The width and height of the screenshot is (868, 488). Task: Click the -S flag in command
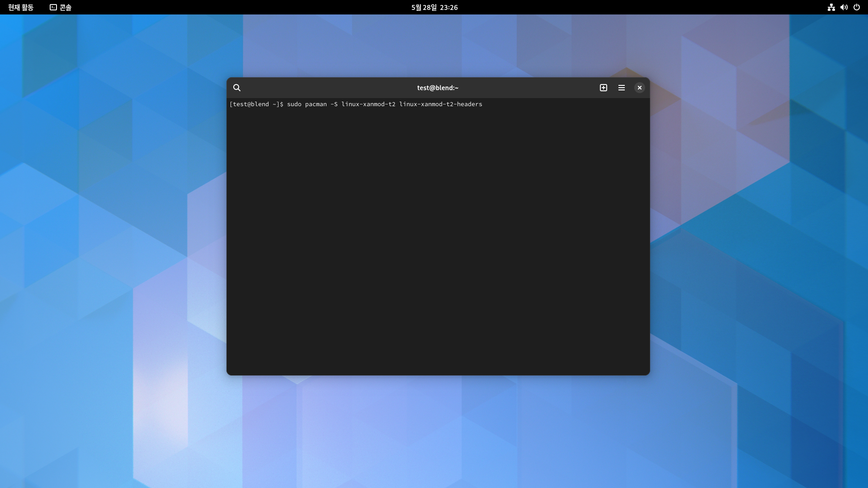(334, 104)
